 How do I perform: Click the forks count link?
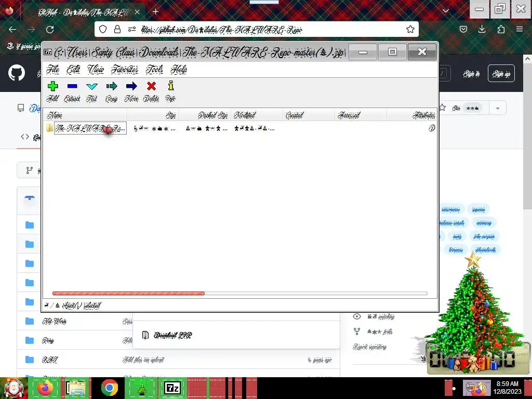click(x=380, y=331)
